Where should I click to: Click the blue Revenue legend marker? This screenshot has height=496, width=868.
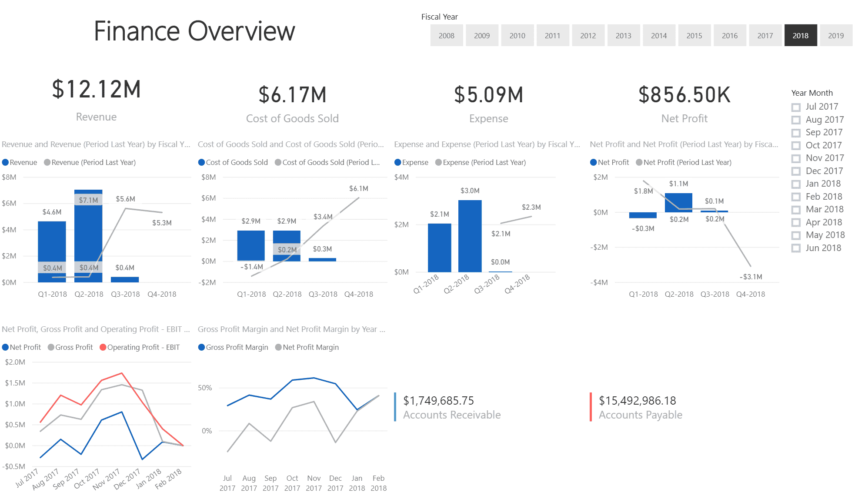coord(5,162)
